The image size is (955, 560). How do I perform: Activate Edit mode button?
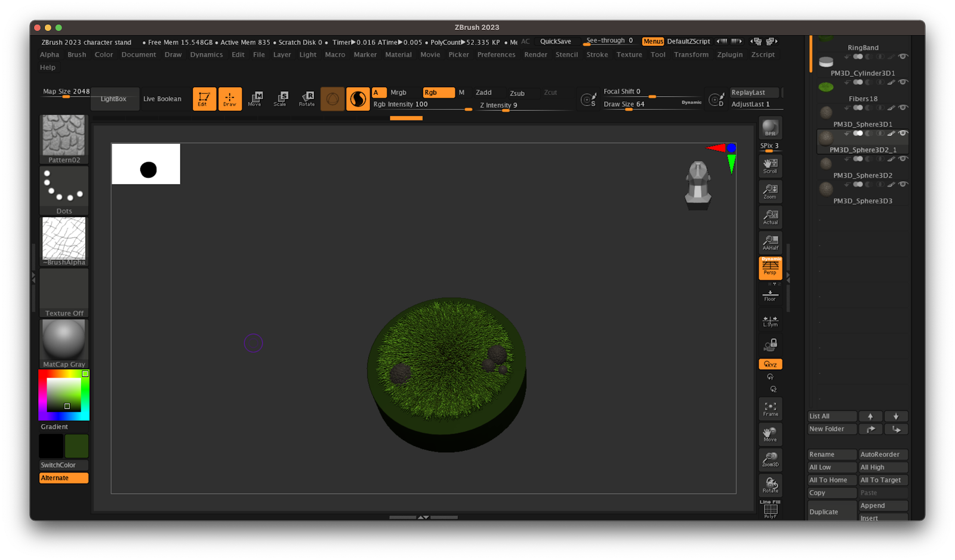[204, 99]
